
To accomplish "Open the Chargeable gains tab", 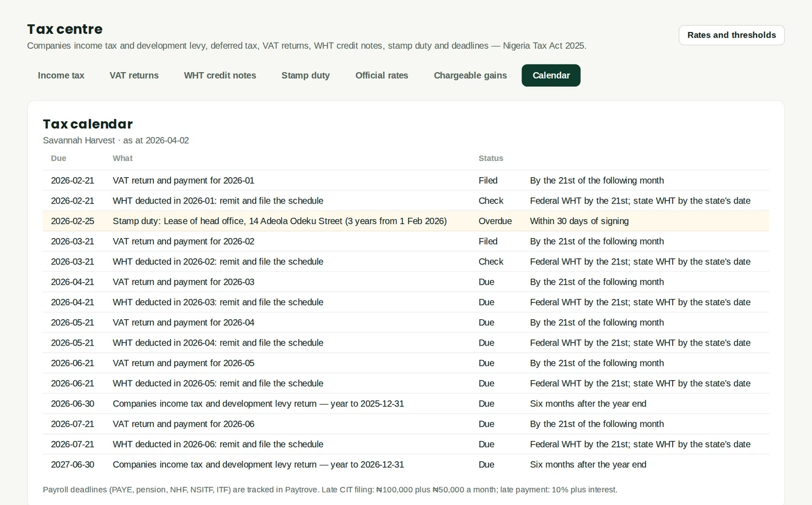I will click(x=470, y=76).
